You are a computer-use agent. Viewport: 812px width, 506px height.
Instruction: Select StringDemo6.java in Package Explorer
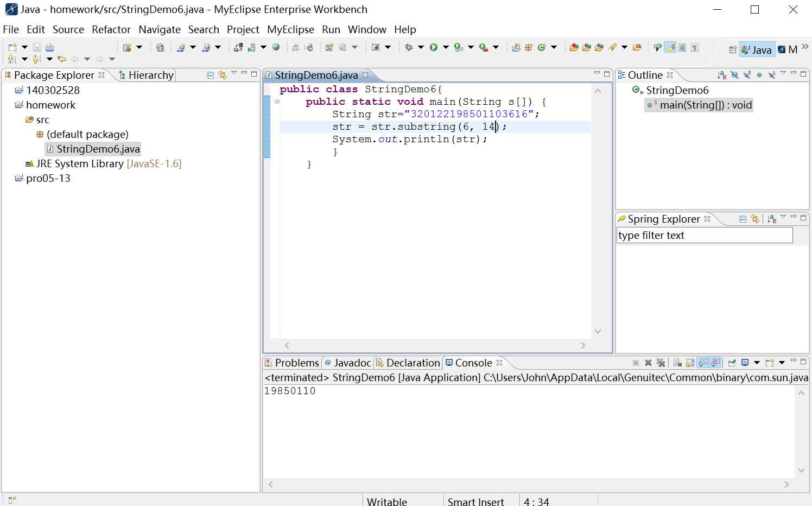tap(93, 149)
